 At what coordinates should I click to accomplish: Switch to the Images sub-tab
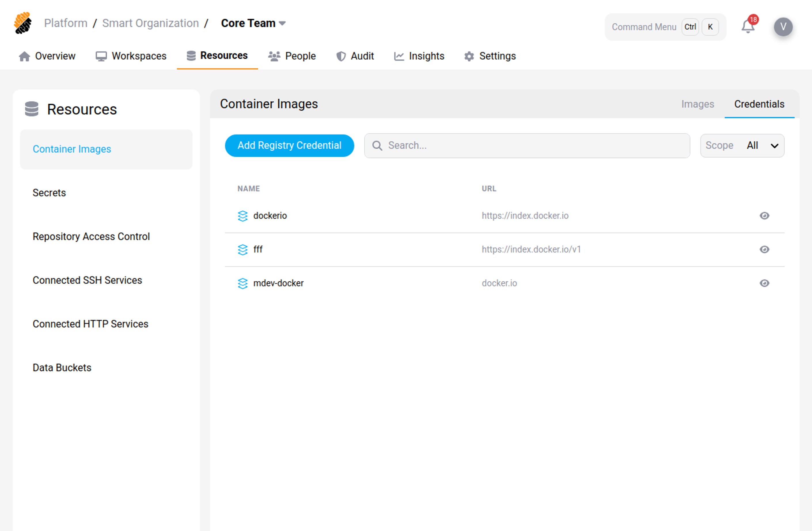click(x=697, y=104)
